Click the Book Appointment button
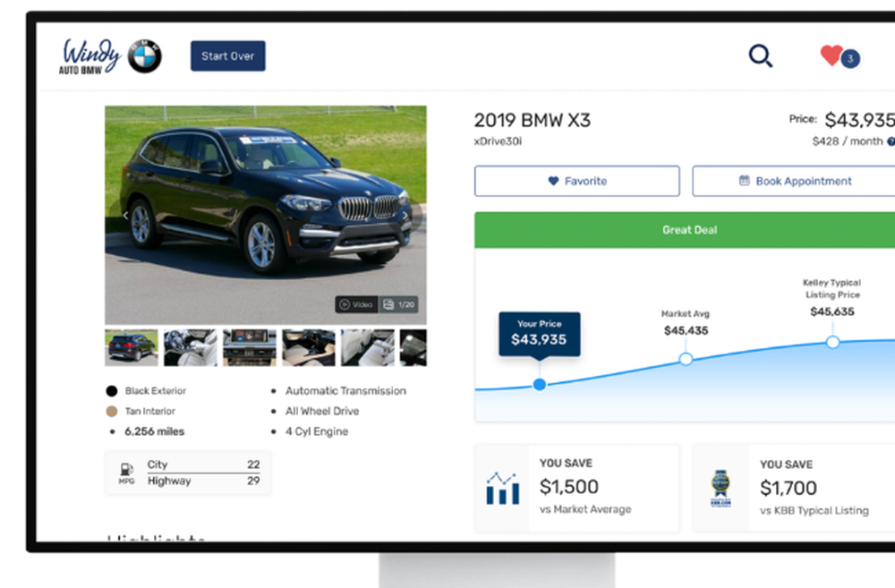The height and width of the screenshot is (588, 895). pos(794,181)
